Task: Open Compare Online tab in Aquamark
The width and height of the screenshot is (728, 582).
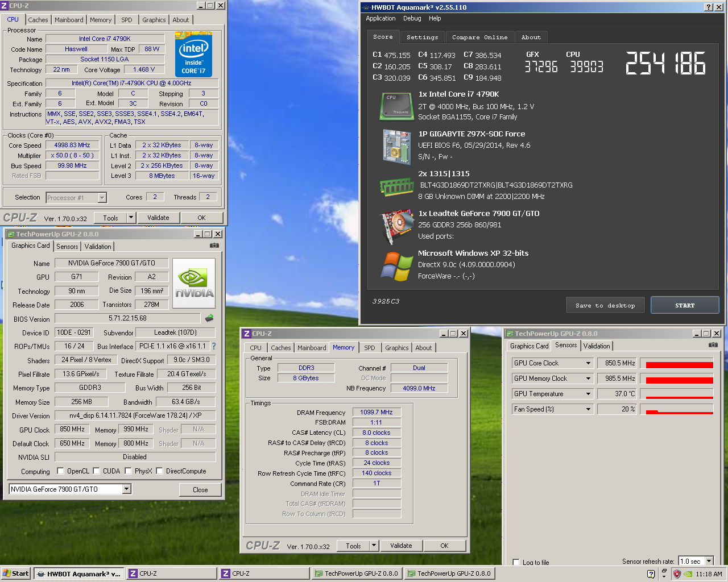Action: (479, 37)
